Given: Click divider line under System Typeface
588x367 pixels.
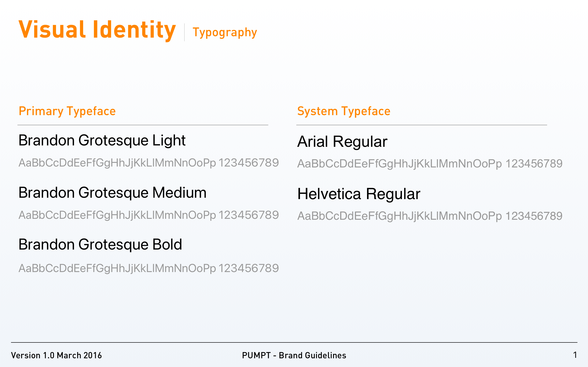Looking at the screenshot, I should pos(421,125).
